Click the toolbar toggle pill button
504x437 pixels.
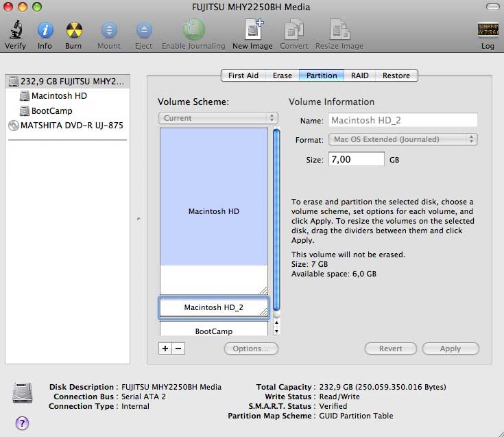(x=492, y=7)
